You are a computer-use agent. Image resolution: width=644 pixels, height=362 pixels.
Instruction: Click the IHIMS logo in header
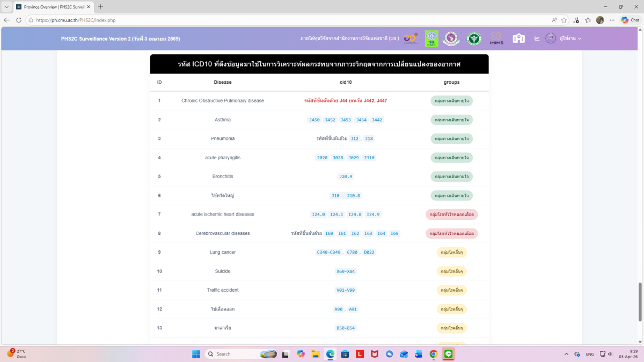pos(496,39)
